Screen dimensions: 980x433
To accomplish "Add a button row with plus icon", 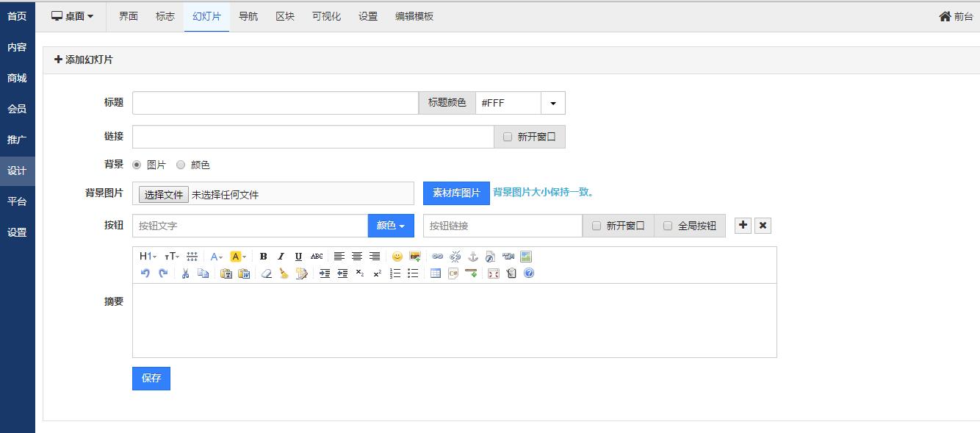I will 743,226.
